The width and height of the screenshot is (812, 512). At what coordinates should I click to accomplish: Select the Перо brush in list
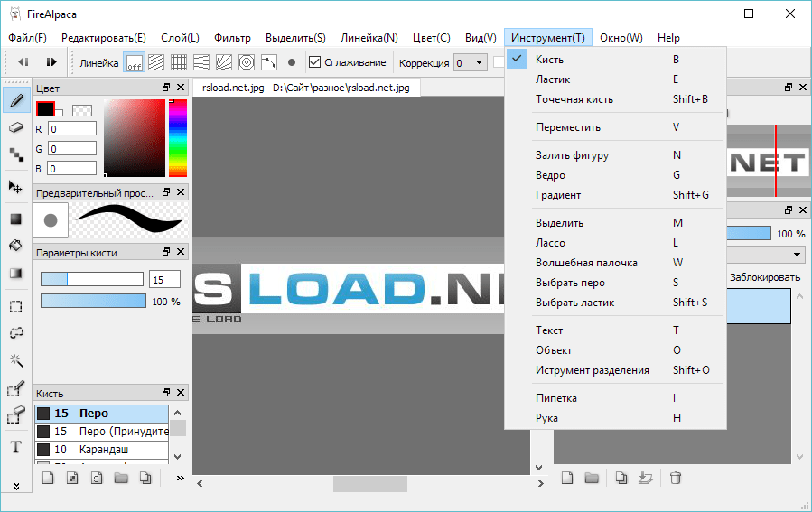pos(101,413)
